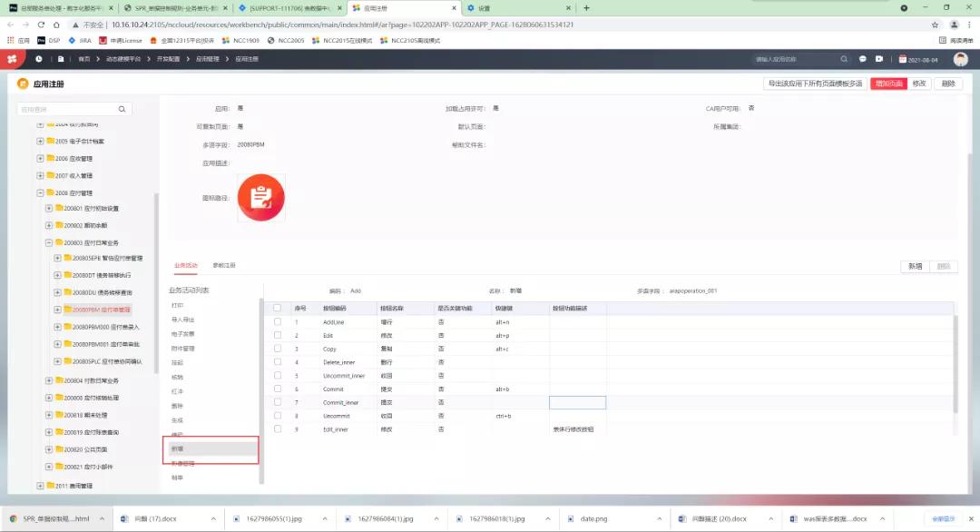The height and width of the screenshot is (532, 980).
Task: Check the Uncommit_inner row checkbox
Action: 278,376
